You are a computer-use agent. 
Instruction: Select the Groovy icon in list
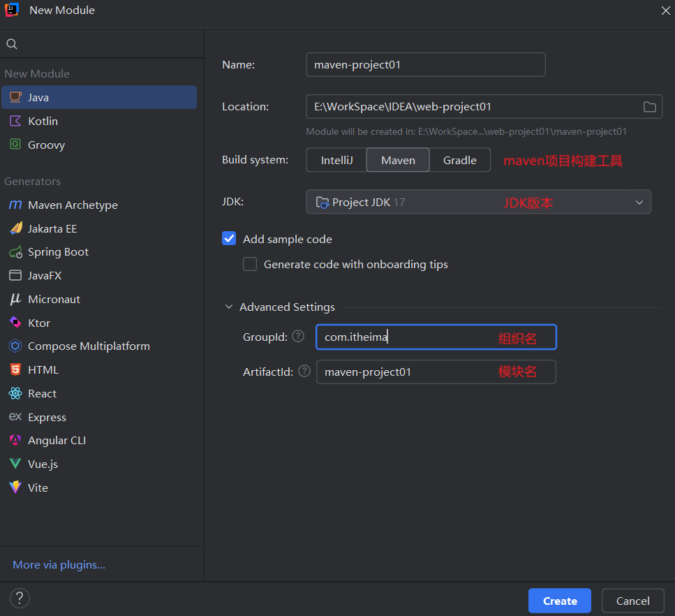15,145
